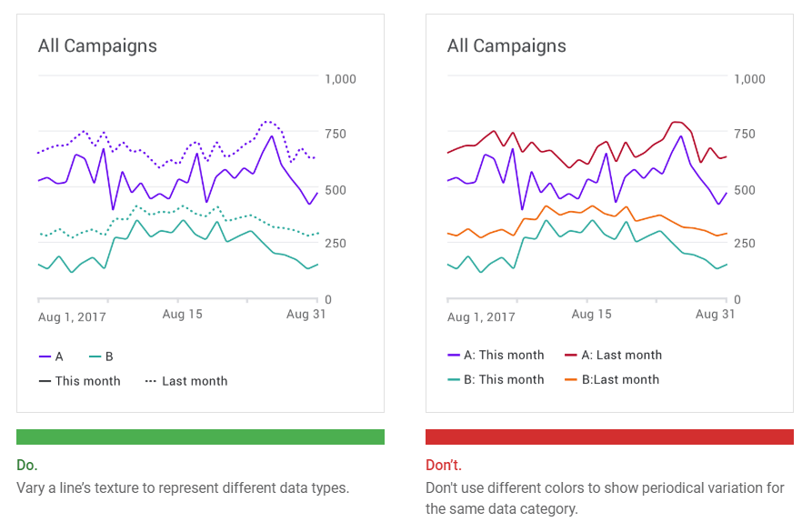802x532 pixels.
Task: Click the 'All Campaigns' title in right chart
Action: [x=506, y=45]
